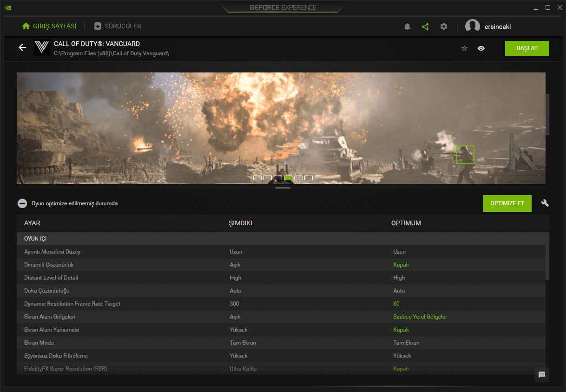This screenshot has height=392, width=566.
Task: Click the main page vertical scrollbar
Action: (547, 114)
